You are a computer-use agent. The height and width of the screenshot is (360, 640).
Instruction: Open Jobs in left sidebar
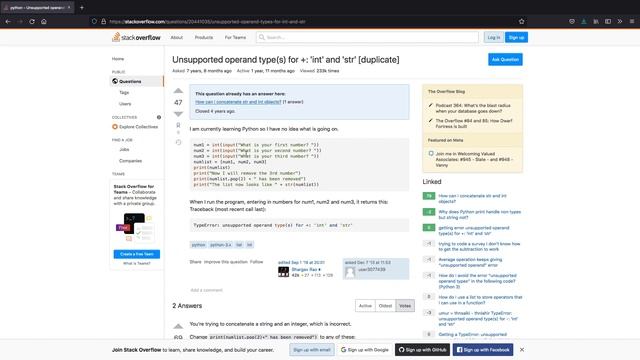(124, 149)
